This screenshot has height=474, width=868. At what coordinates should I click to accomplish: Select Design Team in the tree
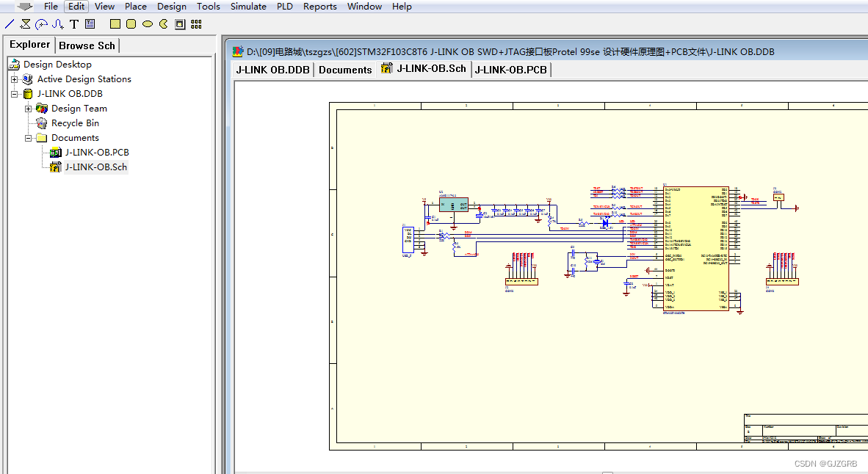click(x=79, y=109)
